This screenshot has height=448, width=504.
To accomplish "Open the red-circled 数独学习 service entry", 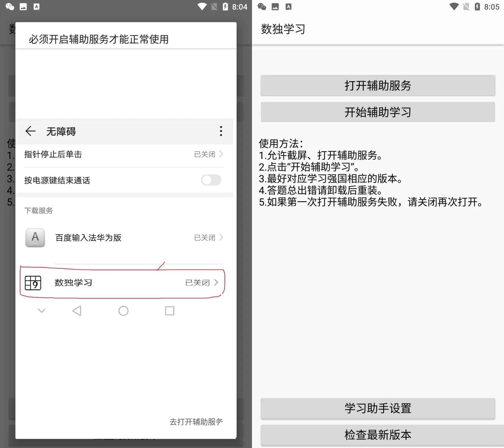I will point(123,283).
